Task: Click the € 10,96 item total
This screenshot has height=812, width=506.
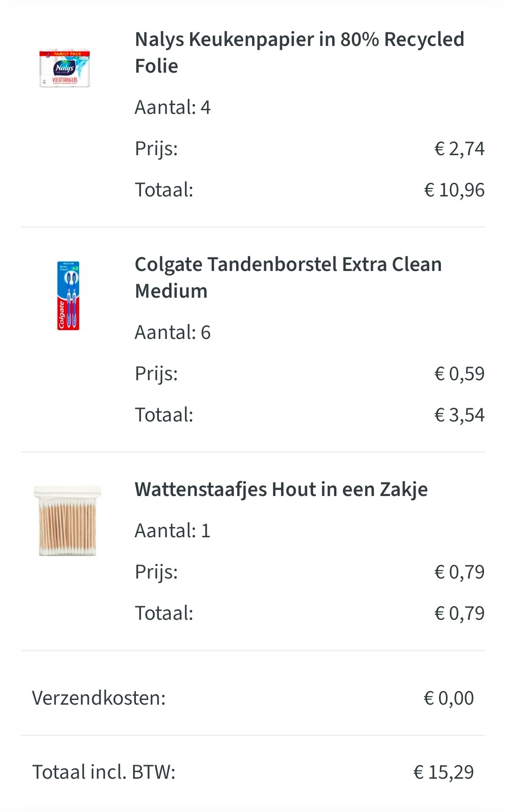Action: click(454, 190)
